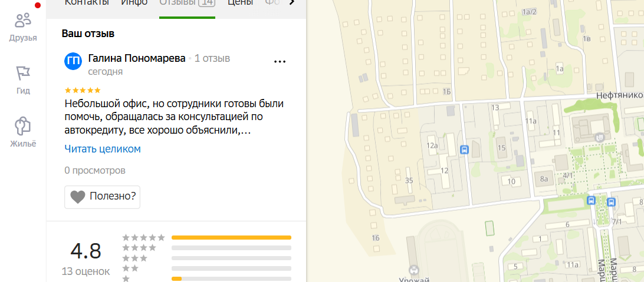
Task: Click the Урожай stadium icon on map
Action: (x=414, y=270)
